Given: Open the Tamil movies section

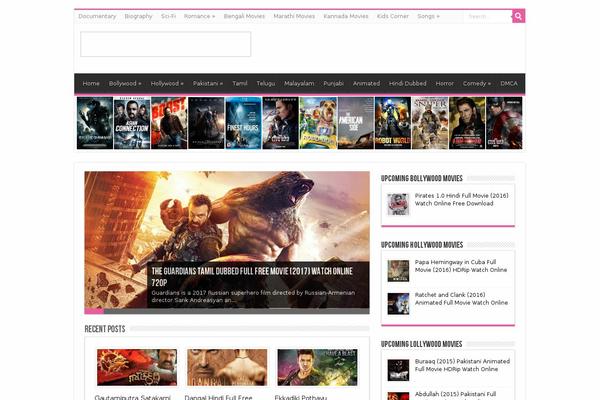Looking at the screenshot, I should pyautogui.click(x=240, y=83).
